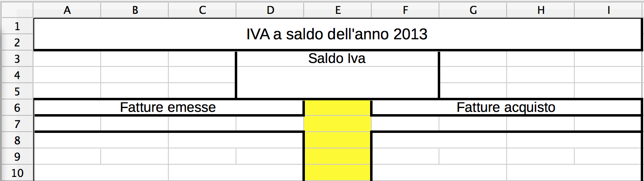
Task: Select the 'Saldo Iva' cell
Action: pos(337,59)
